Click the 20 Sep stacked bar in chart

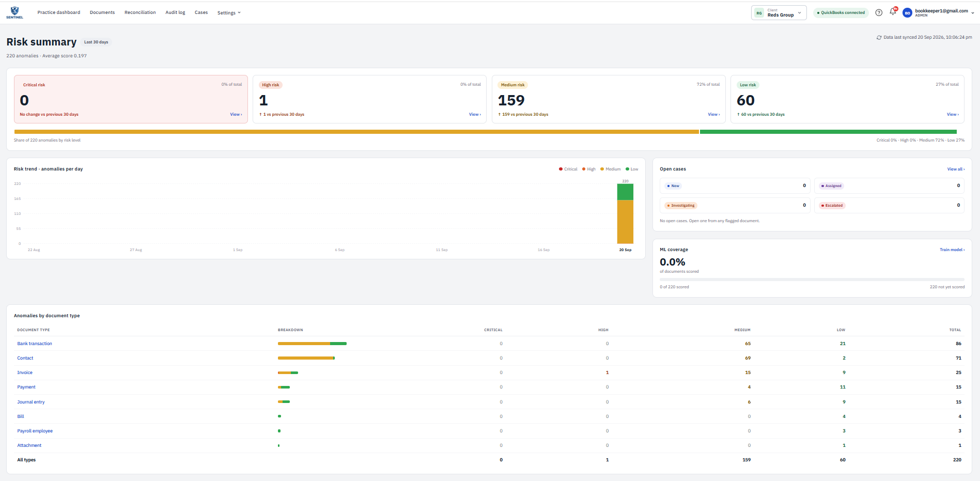625,214
